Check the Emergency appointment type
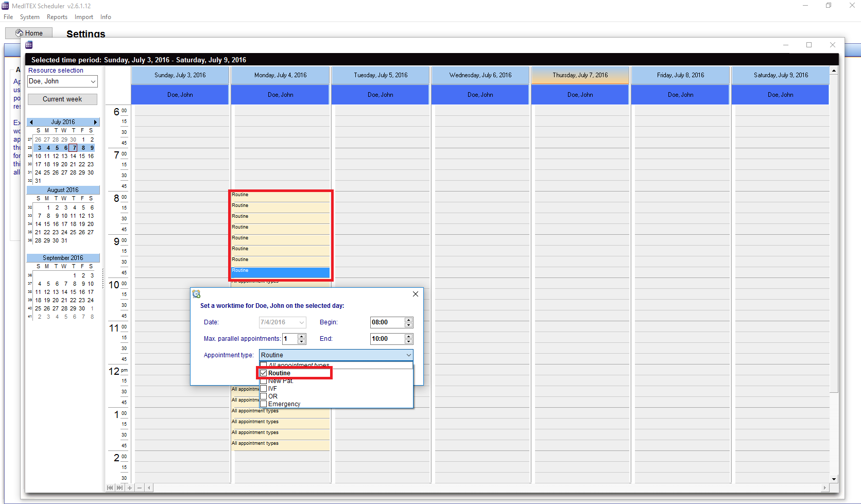Viewport: 861px width, 504px height. (264, 404)
